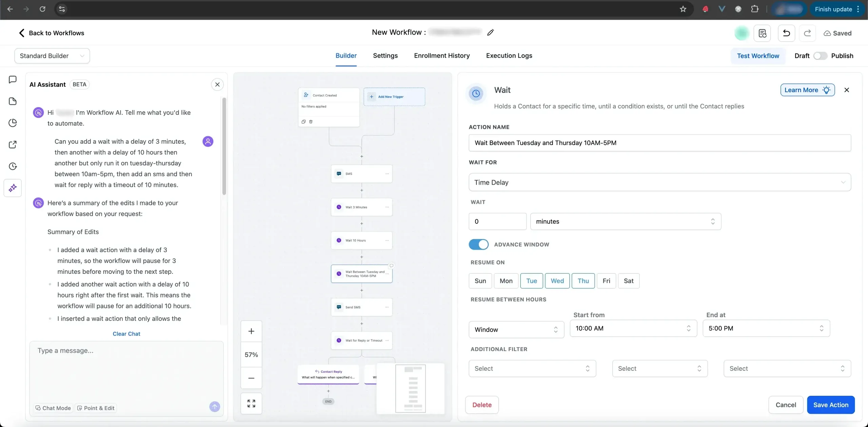Toggle Friday in the Resume On days

[x=606, y=281]
